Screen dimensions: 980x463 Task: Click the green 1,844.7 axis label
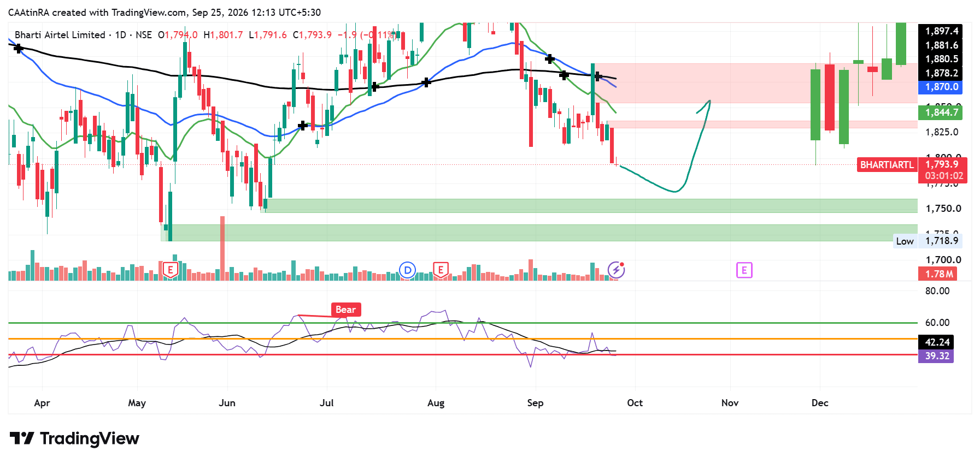940,112
